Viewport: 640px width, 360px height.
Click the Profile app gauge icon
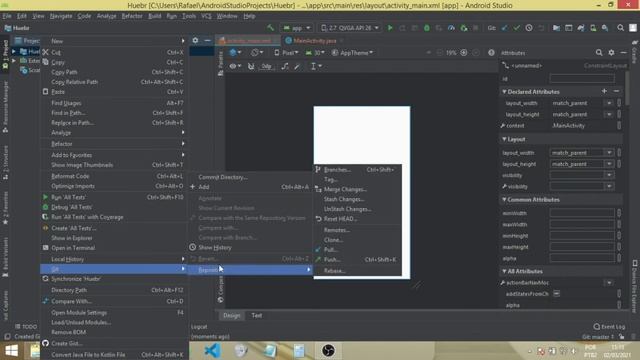click(x=451, y=28)
